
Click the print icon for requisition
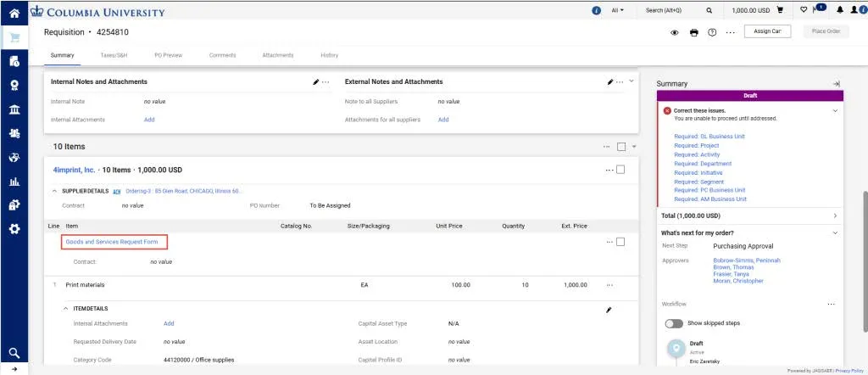(x=693, y=33)
